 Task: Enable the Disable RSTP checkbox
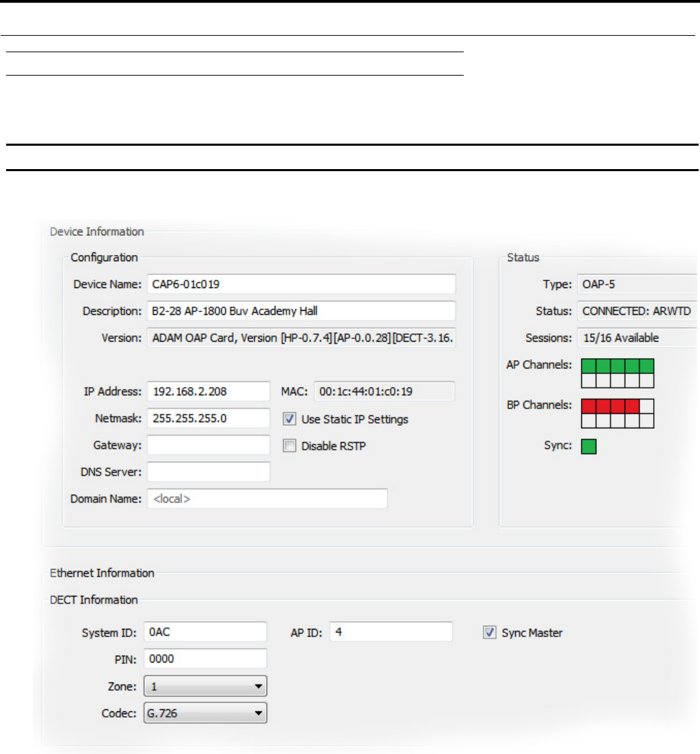tap(289, 446)
